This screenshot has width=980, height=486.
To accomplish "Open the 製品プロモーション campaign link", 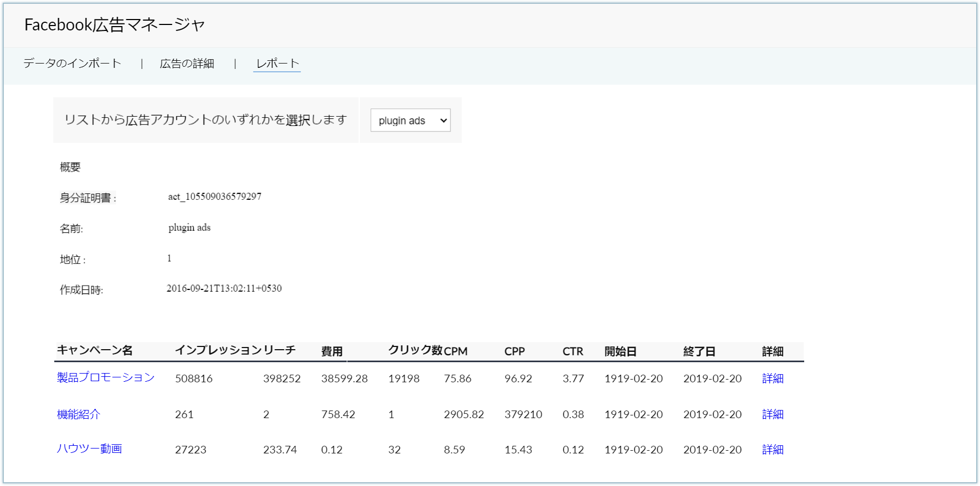I will 106,378.
